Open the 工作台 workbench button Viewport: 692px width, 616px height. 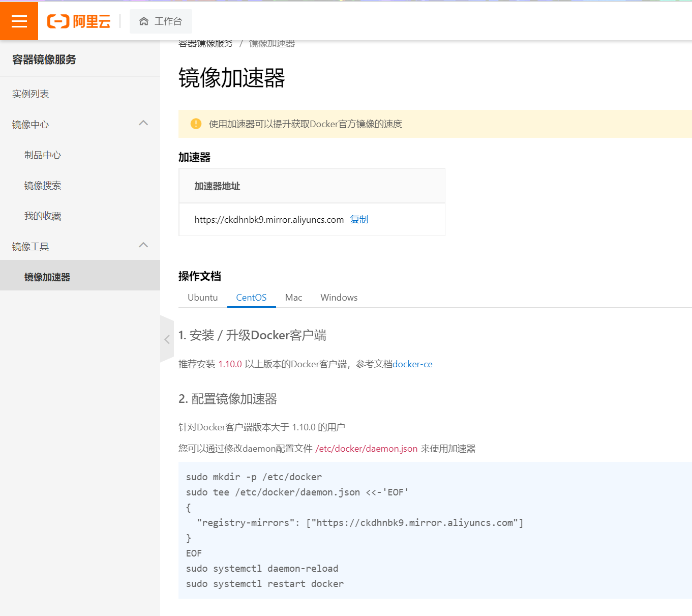click(161, 21)
